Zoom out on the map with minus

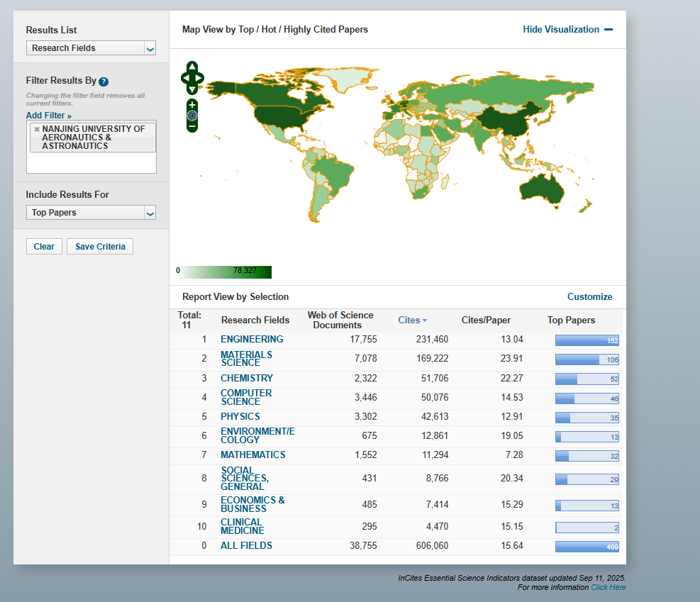(x=192, y=127)
